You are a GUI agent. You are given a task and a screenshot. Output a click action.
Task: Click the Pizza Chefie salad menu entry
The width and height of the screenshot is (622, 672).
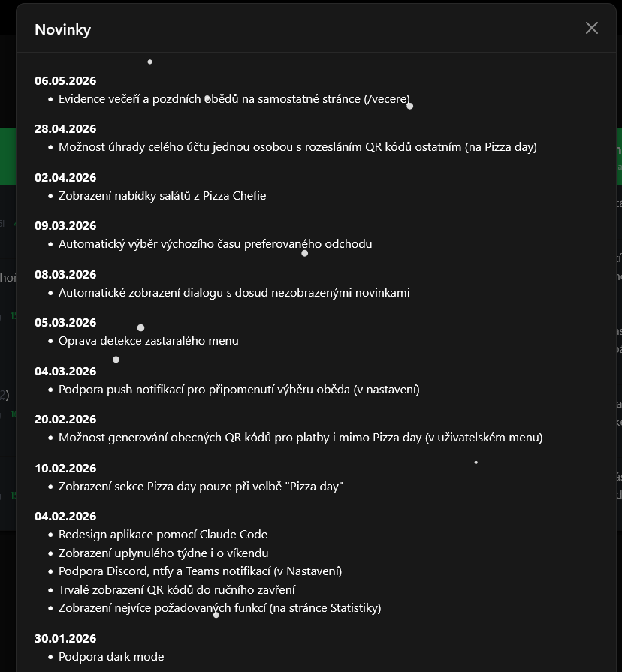pos(162,196)
